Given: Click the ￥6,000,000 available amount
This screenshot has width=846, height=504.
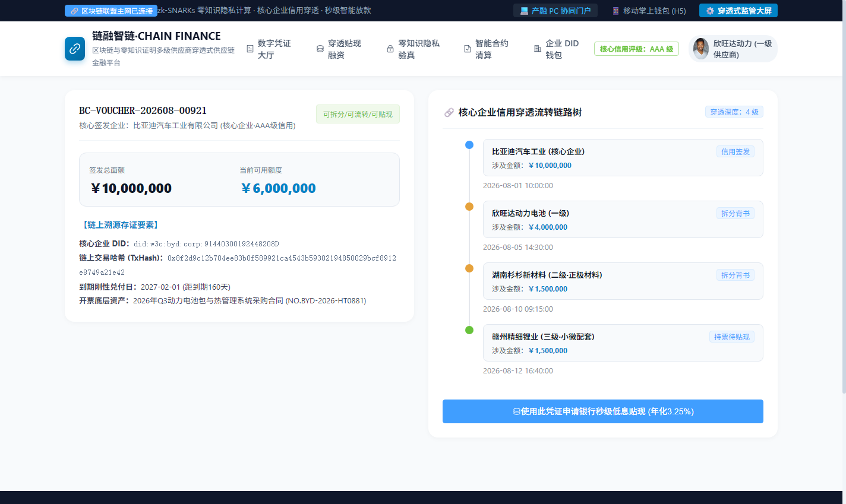Looking at the screenshot, I should (278, 188).
